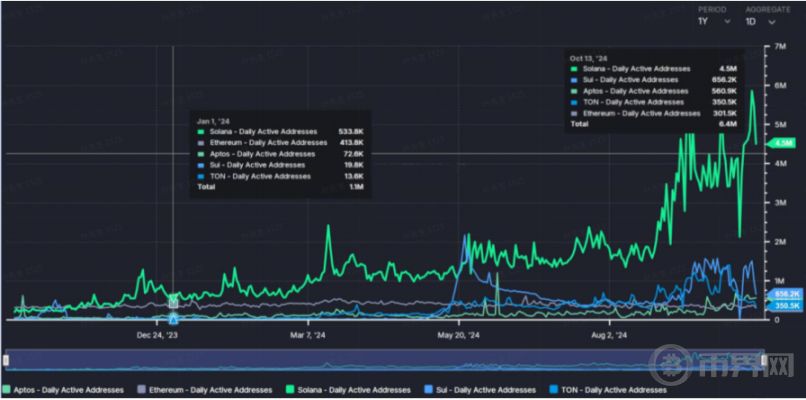
Task: Open the Aggregate 1D dropdown
Action: tap(760, 22)
